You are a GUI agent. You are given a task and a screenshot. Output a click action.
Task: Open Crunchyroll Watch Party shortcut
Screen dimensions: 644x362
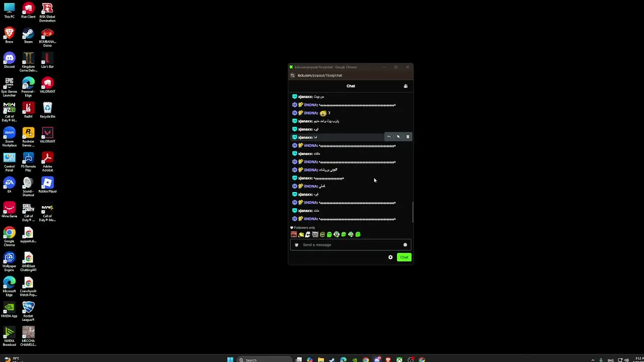click(28, 287)
